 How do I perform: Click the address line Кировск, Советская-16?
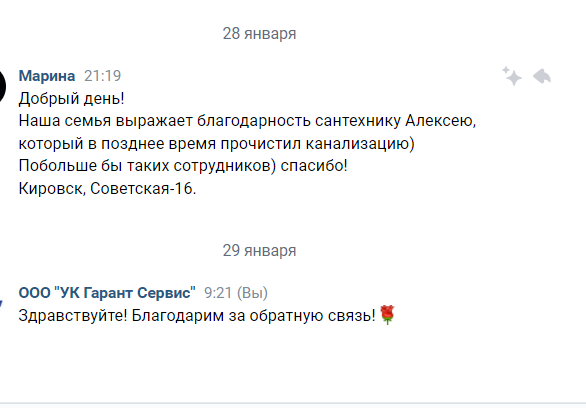[x=107, y=189]
